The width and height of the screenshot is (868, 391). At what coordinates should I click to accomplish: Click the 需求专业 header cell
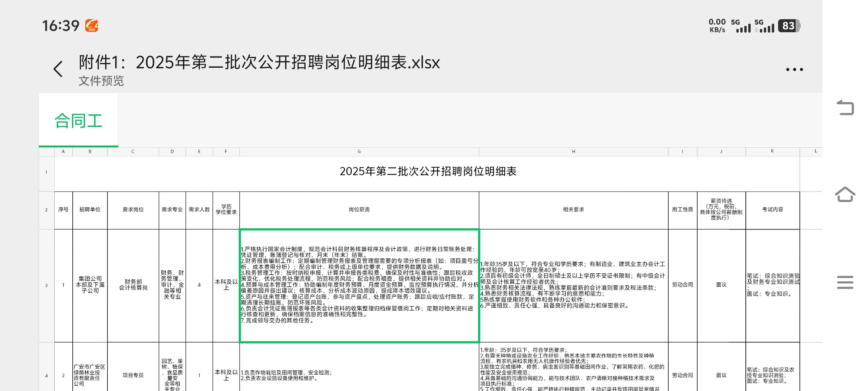coord(172,210)
